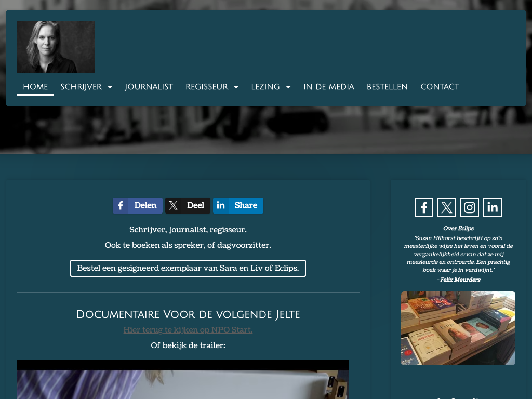Follow the NPO Start link
This screenshot has width=532, height=399.
[x=188, y=330]
